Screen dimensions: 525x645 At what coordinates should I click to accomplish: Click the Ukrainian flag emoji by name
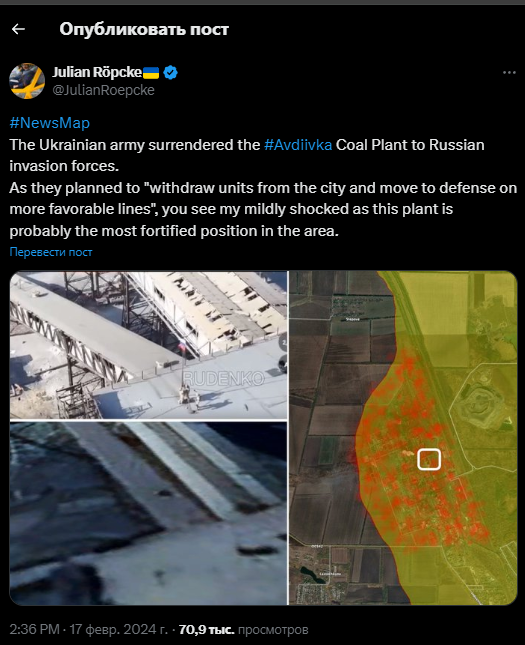point(151,73)
